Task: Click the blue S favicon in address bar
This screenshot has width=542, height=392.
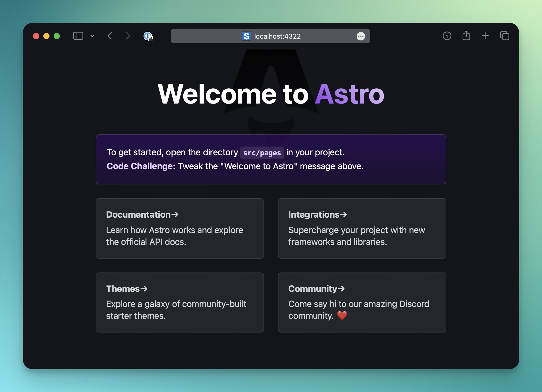Action: [246, 36]
